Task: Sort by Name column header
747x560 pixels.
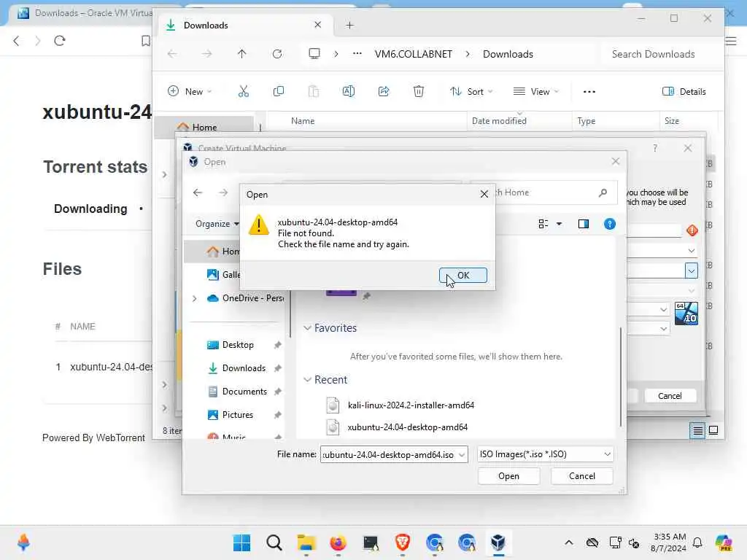Action: click(303, 121)
